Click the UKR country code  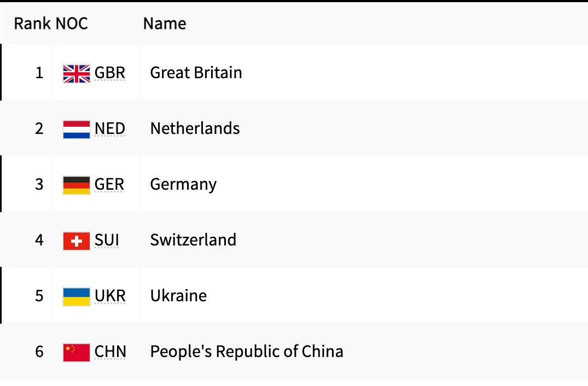tap(110, 296)
